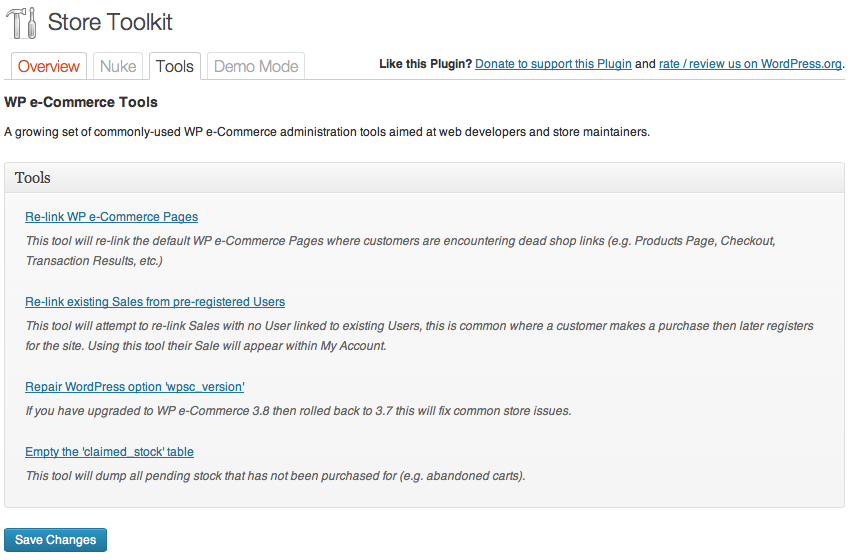Screen dimensions: 851x560
Task: Select the Tools tab
Action: click(175, 66)
